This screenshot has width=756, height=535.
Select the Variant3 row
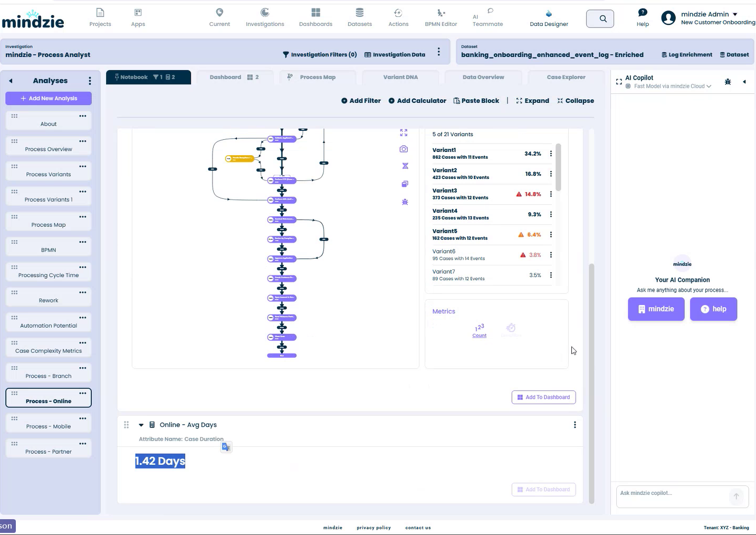pyautogui.click(x=492, y=194)
